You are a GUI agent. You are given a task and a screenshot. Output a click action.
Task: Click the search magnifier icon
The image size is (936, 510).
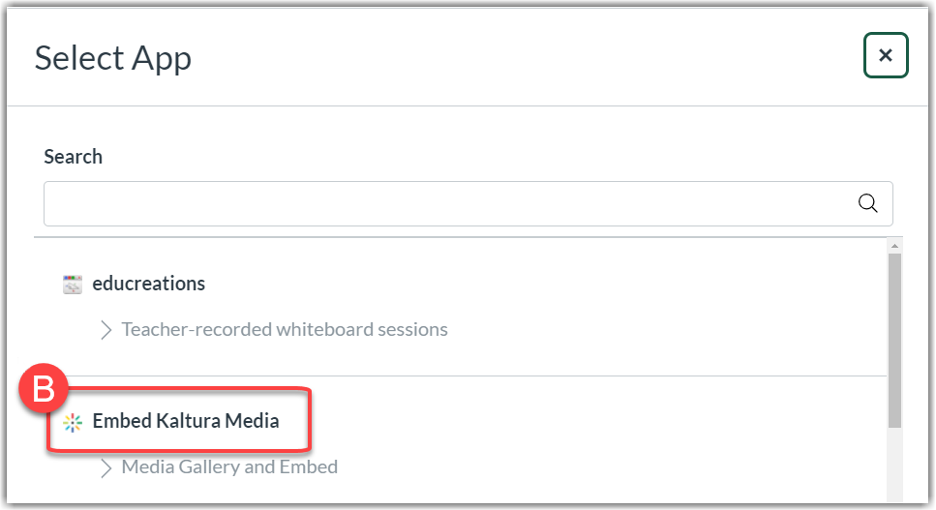click(x=868, y=204)
